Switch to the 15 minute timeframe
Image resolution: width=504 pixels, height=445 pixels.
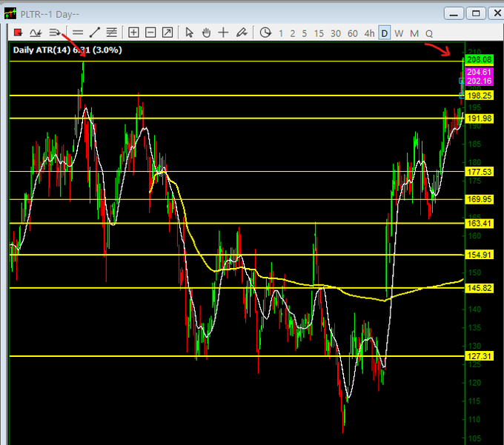coord(319,33)
